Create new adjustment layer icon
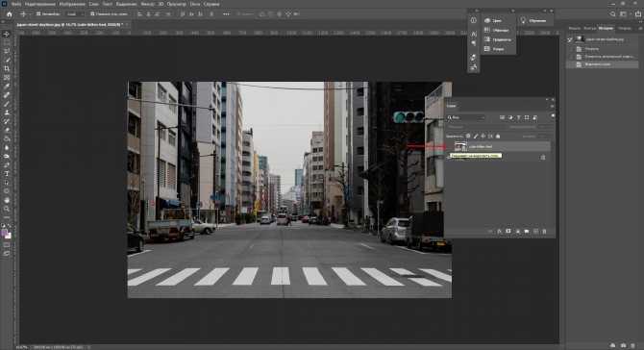 coord(517,232)
